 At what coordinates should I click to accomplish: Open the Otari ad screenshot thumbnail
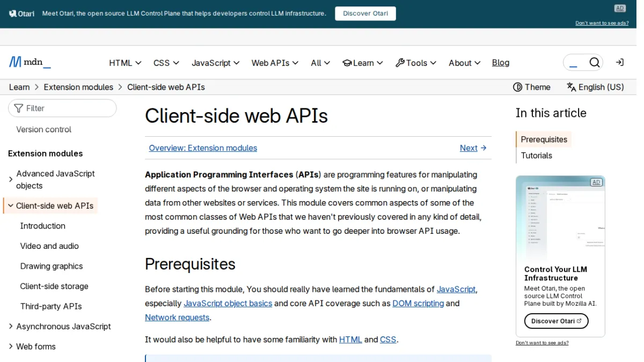click(560, 219)
